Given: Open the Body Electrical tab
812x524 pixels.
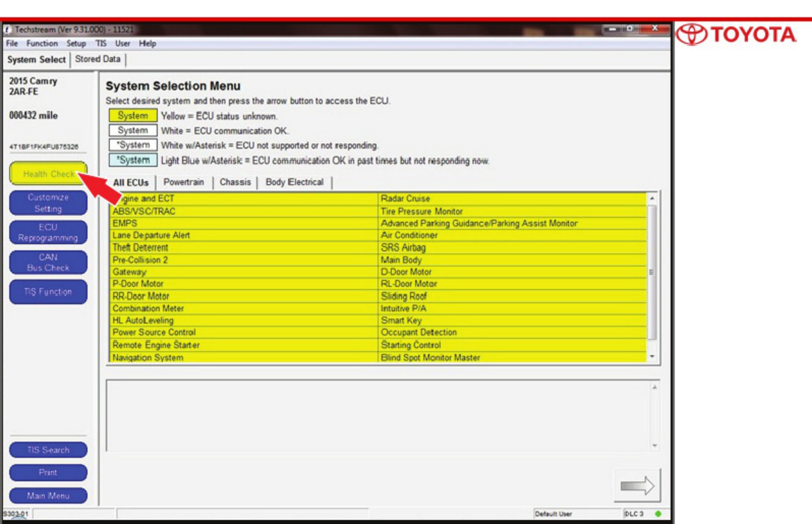Looking at the screenshot, I should tap(294, 182).
